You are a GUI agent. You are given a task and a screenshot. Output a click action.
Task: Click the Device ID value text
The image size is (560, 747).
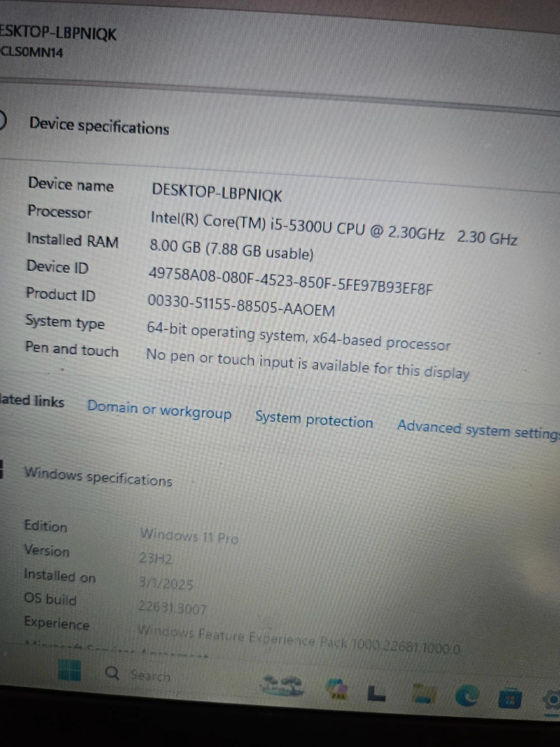[x=290, y=281]
